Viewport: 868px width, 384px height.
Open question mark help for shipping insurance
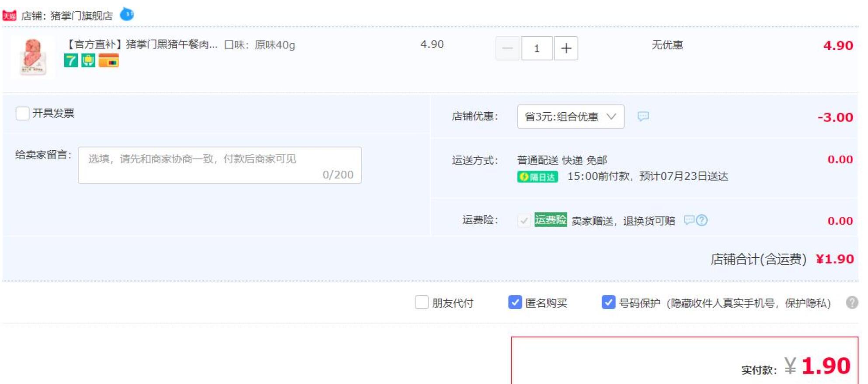coord(701,220)
